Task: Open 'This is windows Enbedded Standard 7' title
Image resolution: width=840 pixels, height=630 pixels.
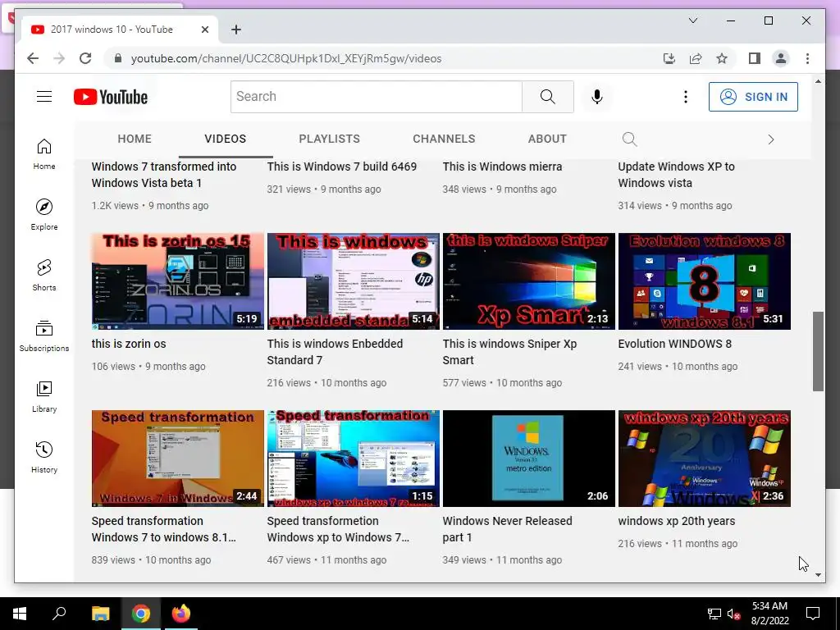Action: pyautogui.click(x=335, y=352)
